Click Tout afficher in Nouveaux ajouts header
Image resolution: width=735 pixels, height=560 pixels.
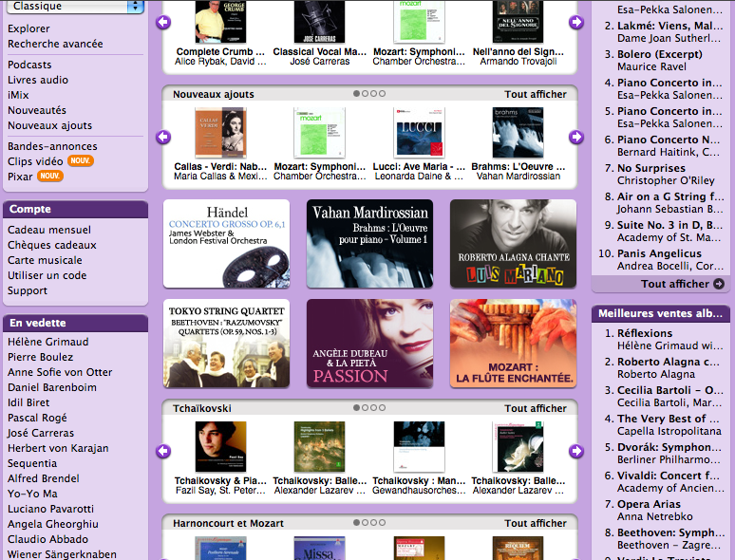pyautogui.click(x=536, y=94)
